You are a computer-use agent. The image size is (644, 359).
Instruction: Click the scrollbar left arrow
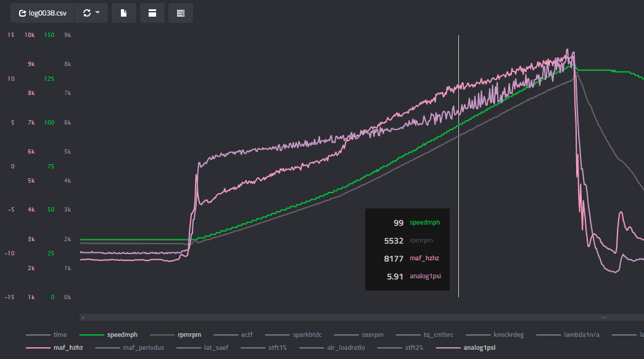pyautogui.click(x=83, y=318)
